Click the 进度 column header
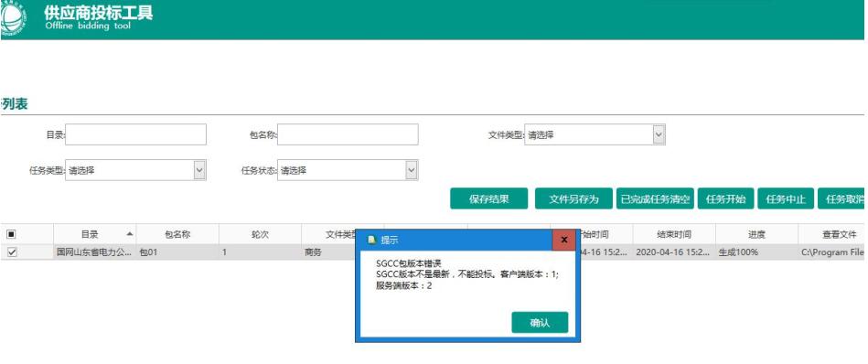This screenshot has width=868, height=364. tap(756, 234)
